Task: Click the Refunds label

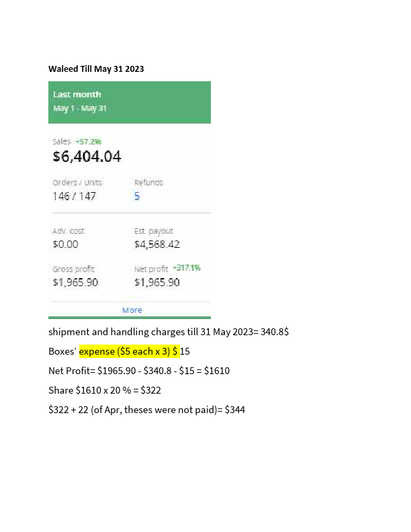Action: coord(148,183)
